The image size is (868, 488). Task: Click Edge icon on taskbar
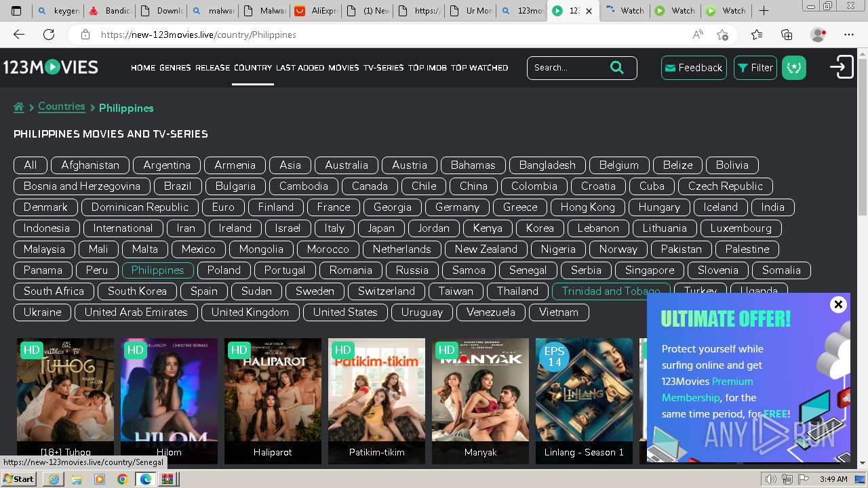pos(145,479)
